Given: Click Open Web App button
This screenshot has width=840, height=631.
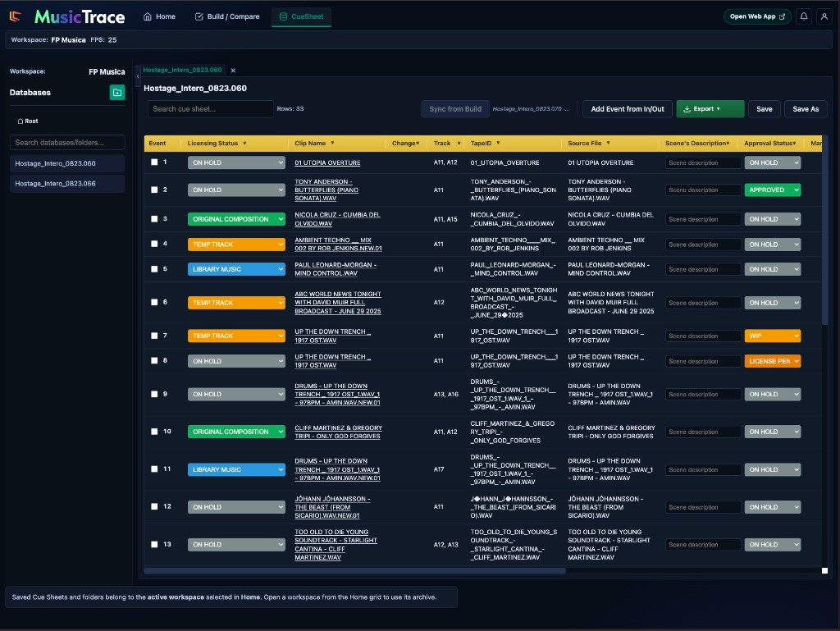Looking at the screenshot, I should pos(757,16).
